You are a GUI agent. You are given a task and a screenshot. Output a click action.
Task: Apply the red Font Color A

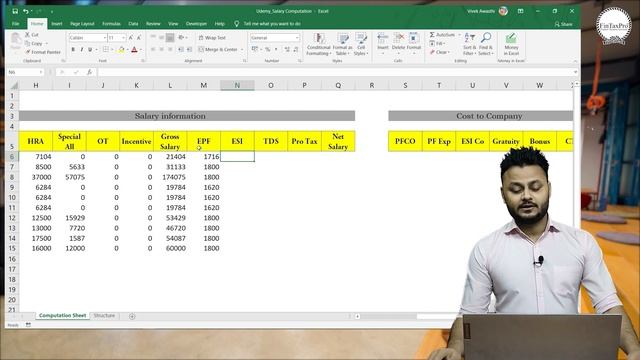pos(134,49)
